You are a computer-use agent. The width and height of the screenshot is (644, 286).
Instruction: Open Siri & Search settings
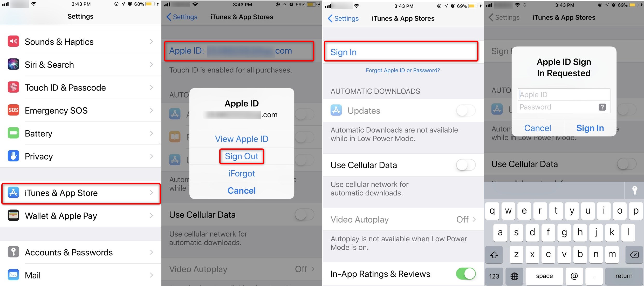(80, 65)
